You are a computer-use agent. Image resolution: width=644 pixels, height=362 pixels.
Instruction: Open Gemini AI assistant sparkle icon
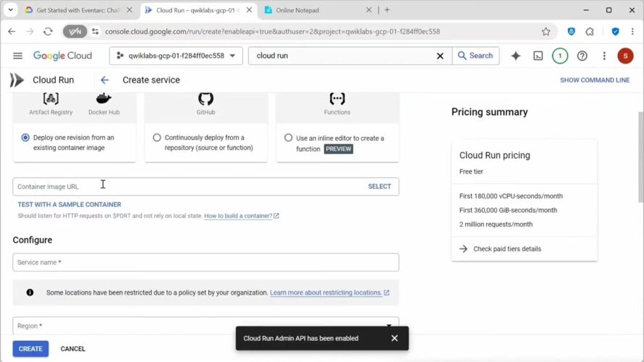[x=515, y=56]
